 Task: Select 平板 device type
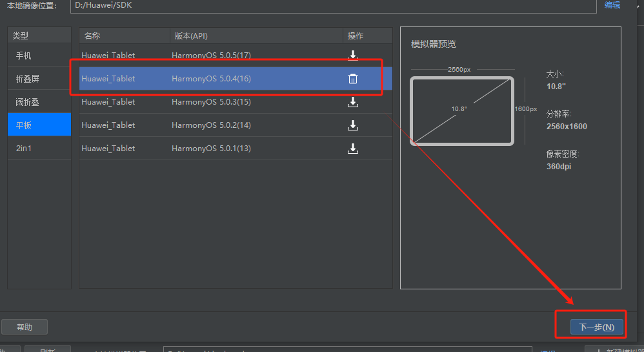39,125
